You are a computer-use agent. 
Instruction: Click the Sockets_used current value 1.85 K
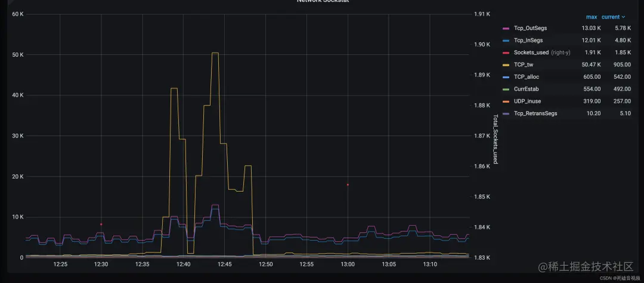pos(623,52)
